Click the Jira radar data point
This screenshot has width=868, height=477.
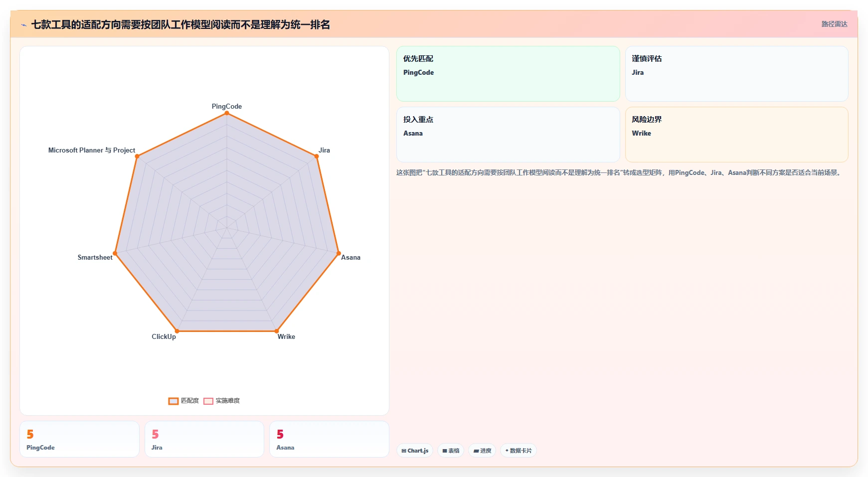pos(317,157)
